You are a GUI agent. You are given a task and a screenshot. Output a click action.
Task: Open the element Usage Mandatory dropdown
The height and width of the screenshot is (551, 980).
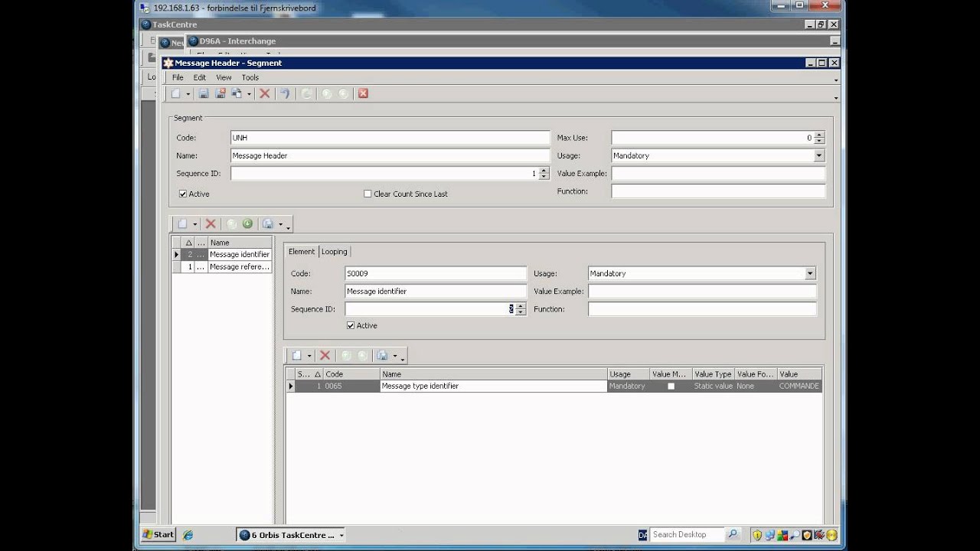810,273
